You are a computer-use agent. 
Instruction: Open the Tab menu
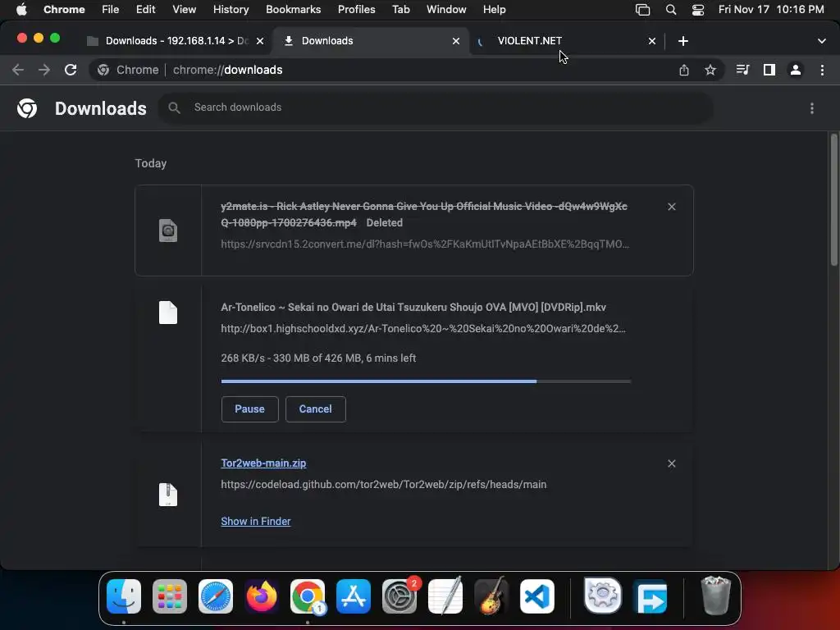pyautogui.click(x=400, y=9)
